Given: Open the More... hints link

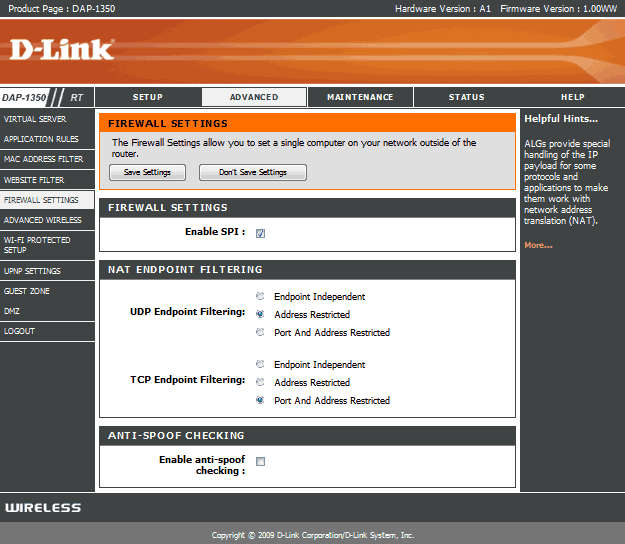Looking at the screenshot, I should click(x=538, y=245).
